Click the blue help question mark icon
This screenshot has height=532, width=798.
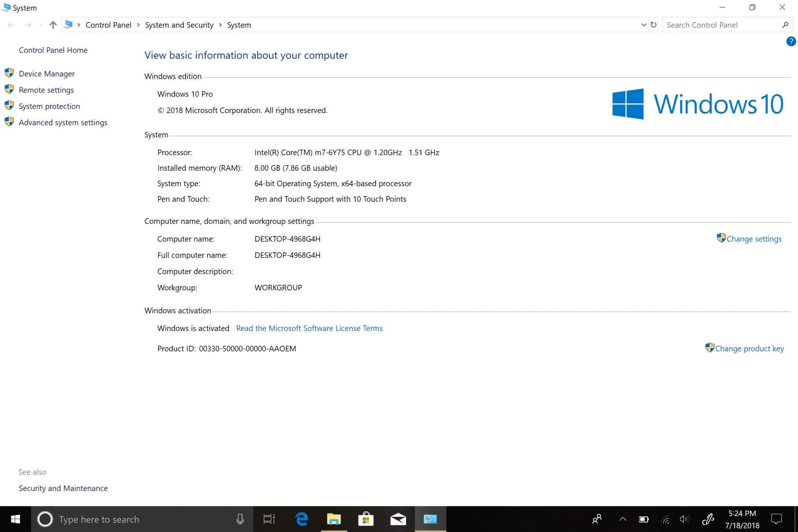click(791, 41)
